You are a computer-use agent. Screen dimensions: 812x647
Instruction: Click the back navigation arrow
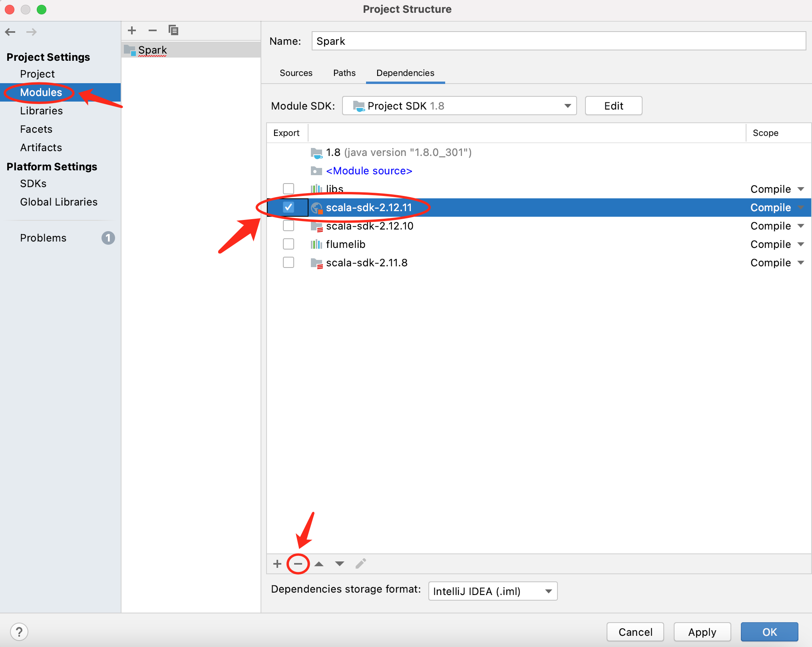click(11, 32)
